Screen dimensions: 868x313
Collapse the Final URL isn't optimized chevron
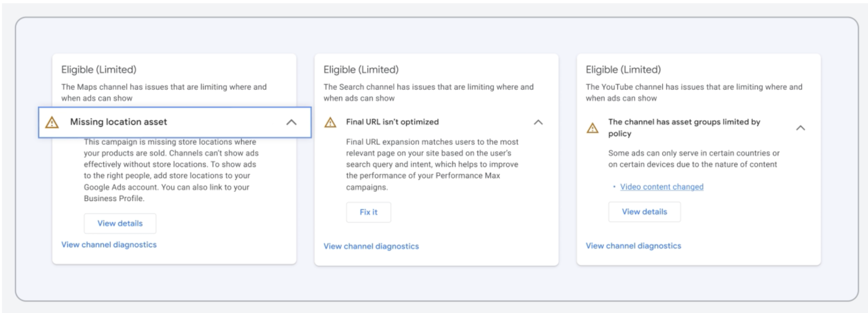pyautogui.click(x=538, y=122)
